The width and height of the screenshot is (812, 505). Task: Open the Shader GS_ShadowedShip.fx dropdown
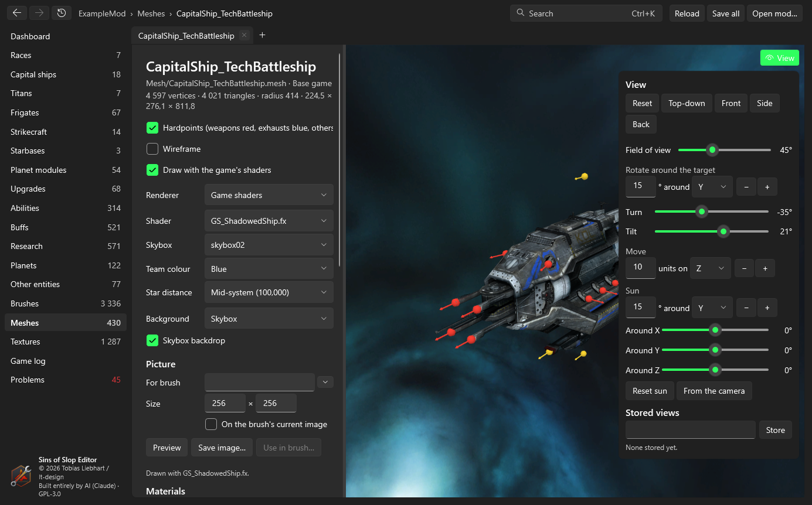(x=269, y=221)
